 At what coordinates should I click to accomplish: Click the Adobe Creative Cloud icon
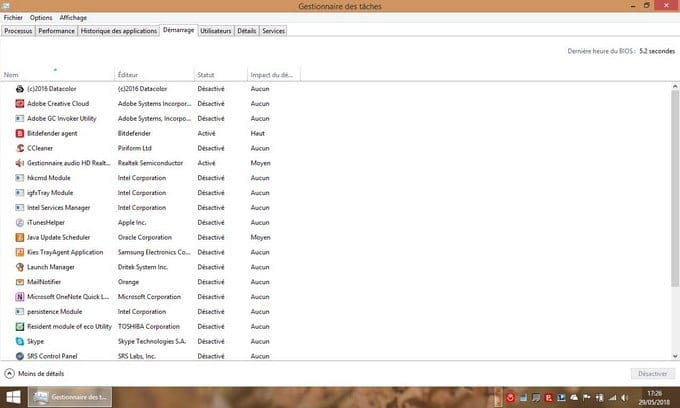[x=20, y=104]
